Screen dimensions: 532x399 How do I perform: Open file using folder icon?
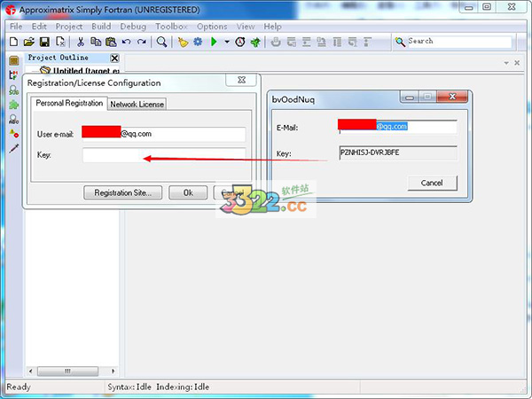(x=29, y=42)
